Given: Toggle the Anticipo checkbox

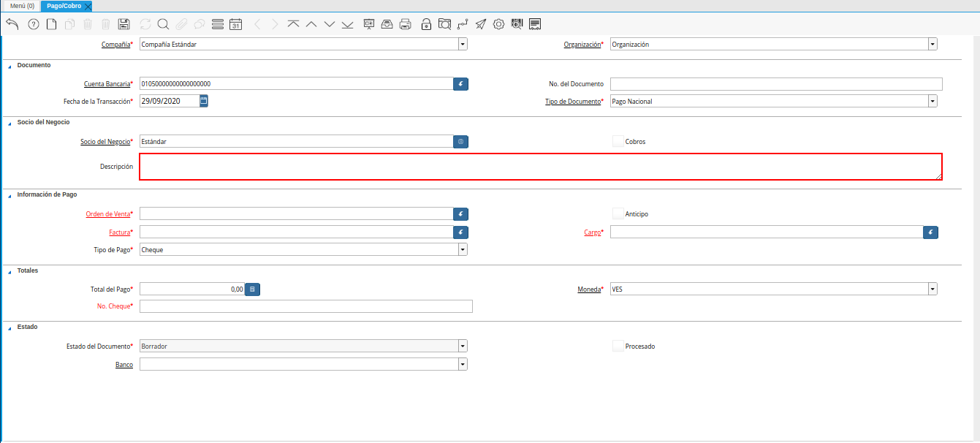Looking at the screenshot, I should coord(618,214).
